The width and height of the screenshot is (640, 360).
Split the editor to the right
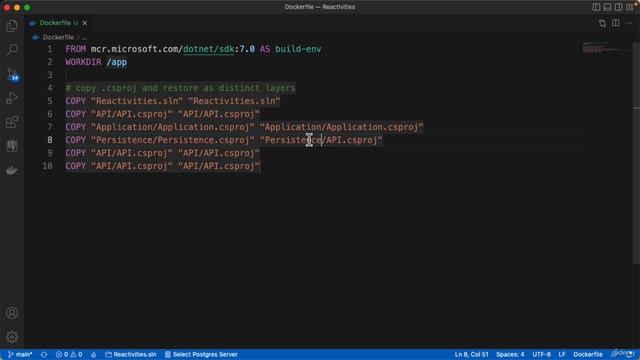coord(616,23)
